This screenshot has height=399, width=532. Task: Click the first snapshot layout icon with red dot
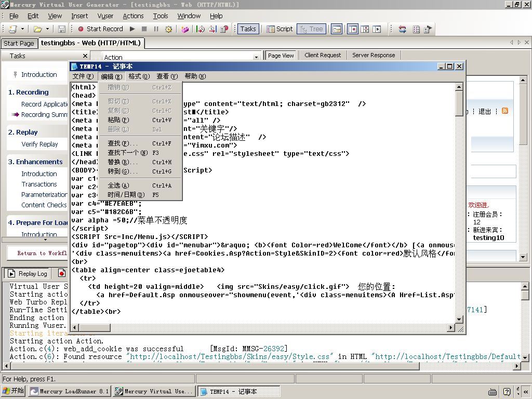tap(353, 29)
